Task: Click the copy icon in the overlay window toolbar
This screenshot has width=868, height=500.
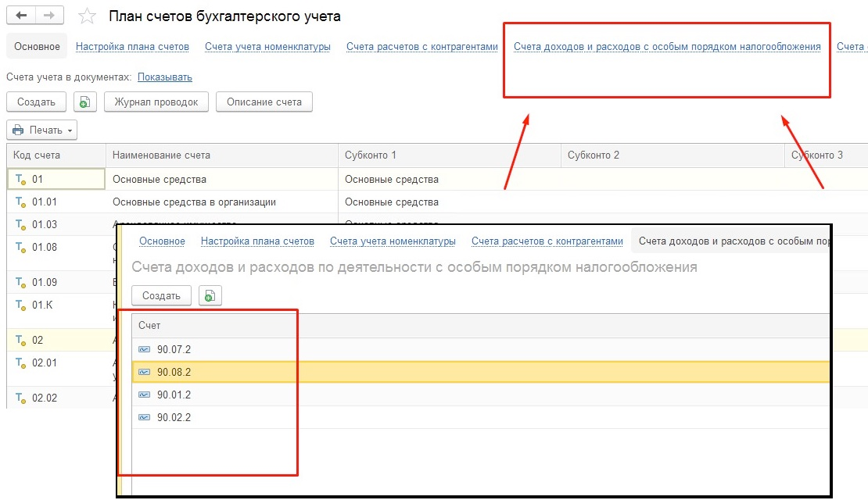Action: (210, 296)
